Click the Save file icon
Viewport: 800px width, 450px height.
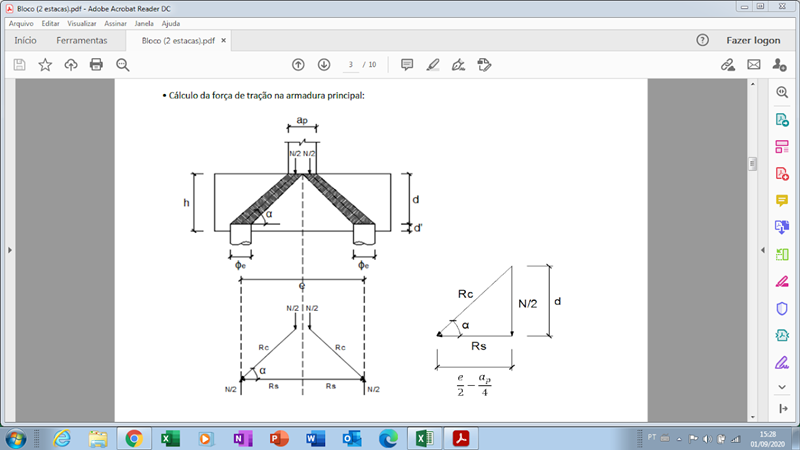point(19,65)
